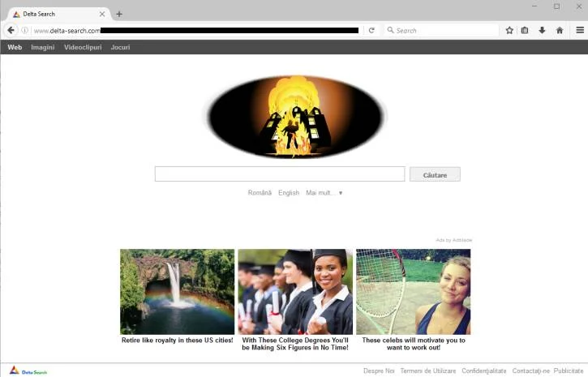Bookmark this page with the star icon

(x=509, y=30)
